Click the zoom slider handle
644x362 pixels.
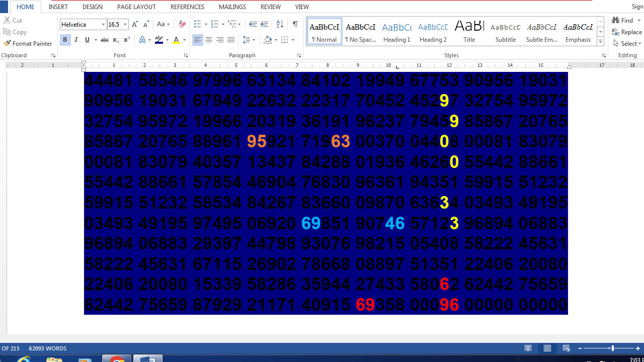pos(612,348)
